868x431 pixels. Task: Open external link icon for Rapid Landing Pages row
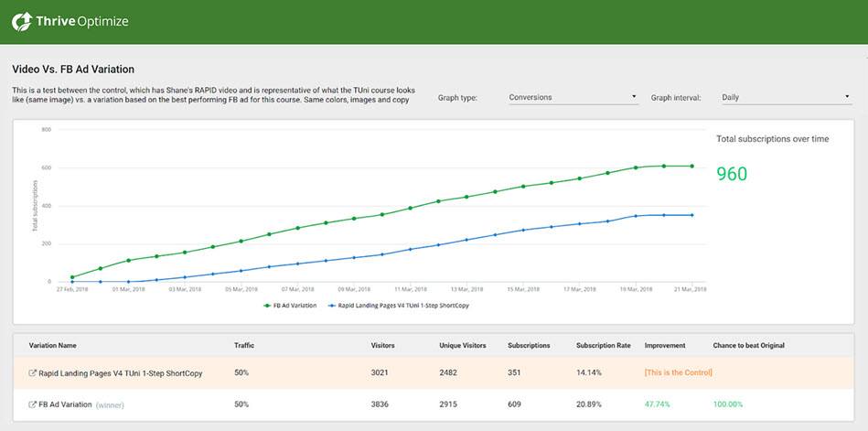pyautogui.click(x=32, y=373)
